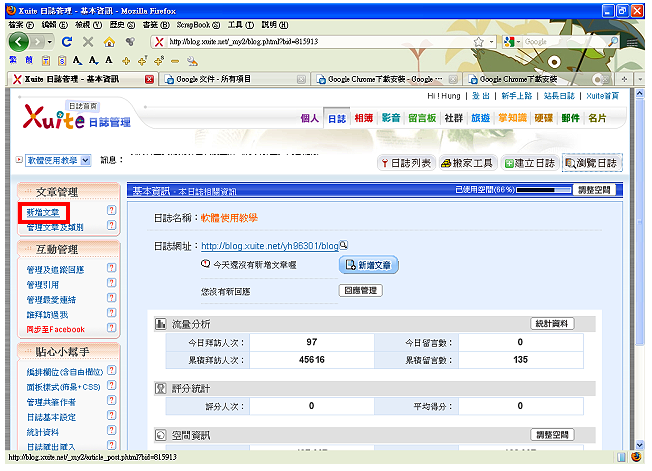Screen dimensions: 652x471
Task: Click the 統計資料 button in 流量分析 section
Action: tap(552, 323)
